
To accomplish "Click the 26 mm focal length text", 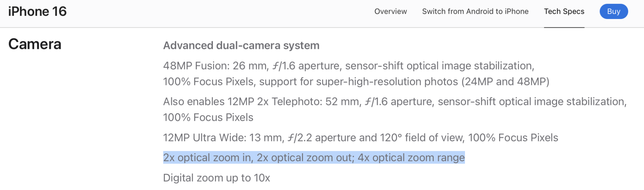I will pyautogui.click(x=250, y=66).
